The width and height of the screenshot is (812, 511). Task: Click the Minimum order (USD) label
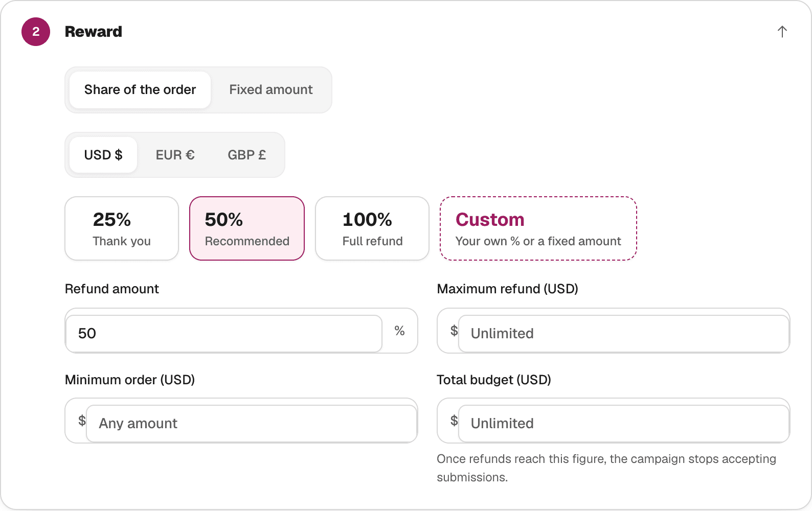pyautogui.click(x=130, y=380)
